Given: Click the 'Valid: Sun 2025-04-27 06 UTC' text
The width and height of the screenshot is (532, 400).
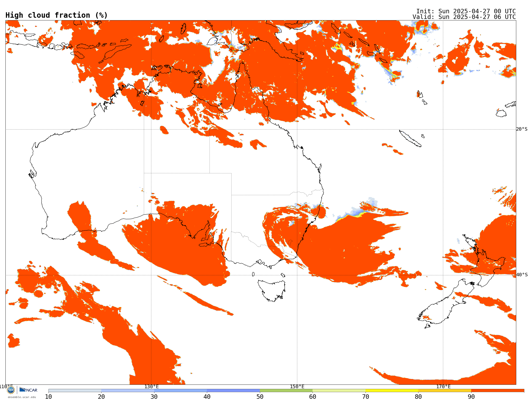Looking at the screenshot, I should (x=464, y=17).
